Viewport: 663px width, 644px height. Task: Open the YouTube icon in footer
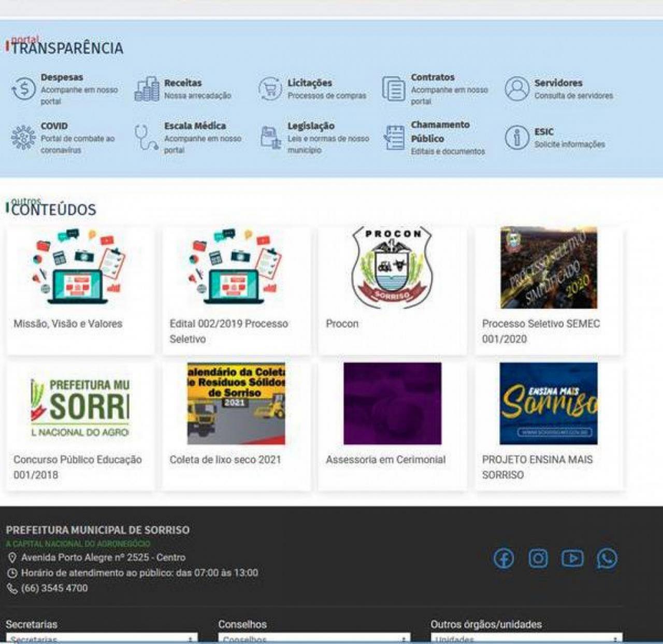pyautogui.click(x=572, y=559)
